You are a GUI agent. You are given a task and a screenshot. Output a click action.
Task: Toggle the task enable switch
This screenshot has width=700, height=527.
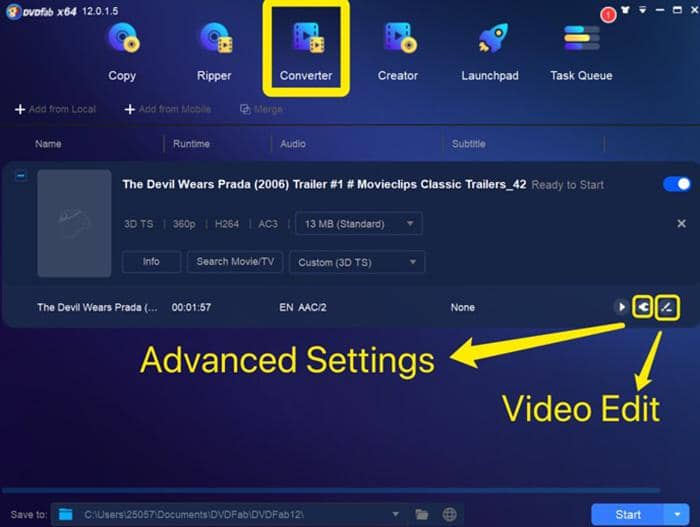(677, 184)
